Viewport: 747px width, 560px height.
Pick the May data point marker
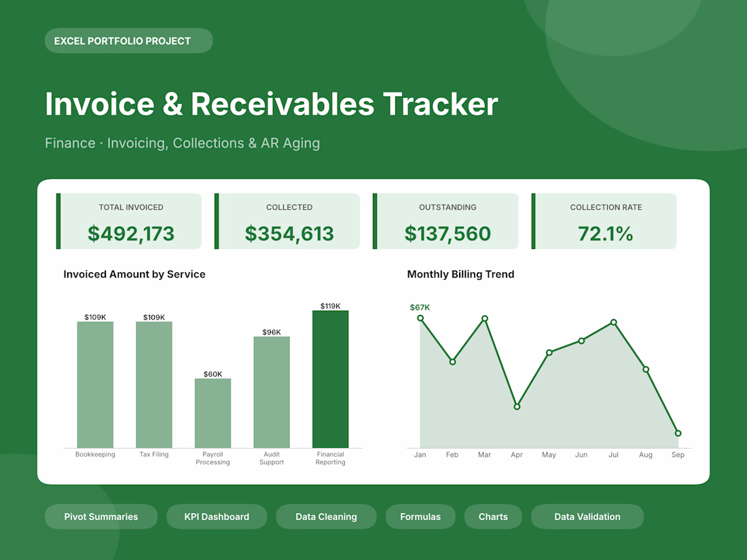(549, 353)
